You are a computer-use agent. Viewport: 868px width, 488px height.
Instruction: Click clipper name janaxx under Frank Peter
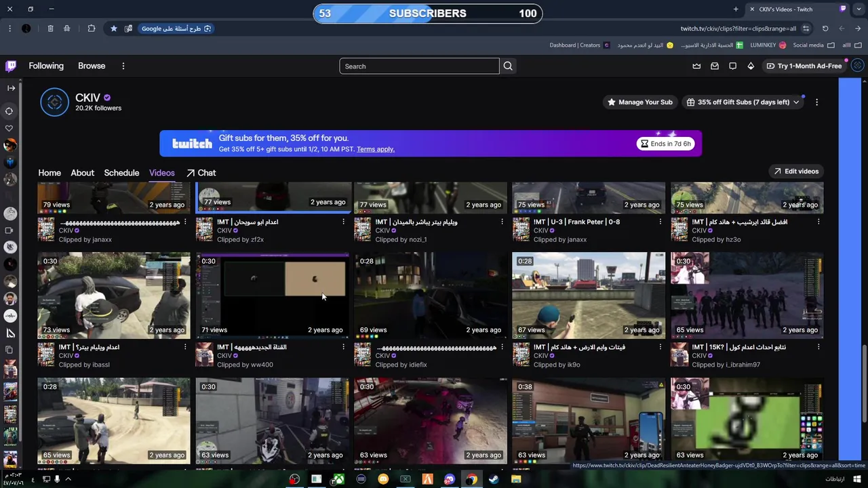click(577, 239)
